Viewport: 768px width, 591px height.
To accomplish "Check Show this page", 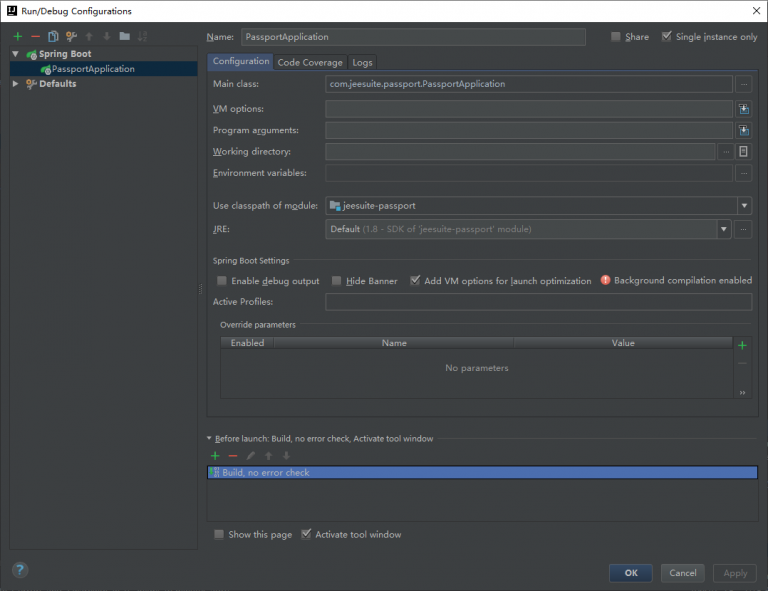I will 219,534.
